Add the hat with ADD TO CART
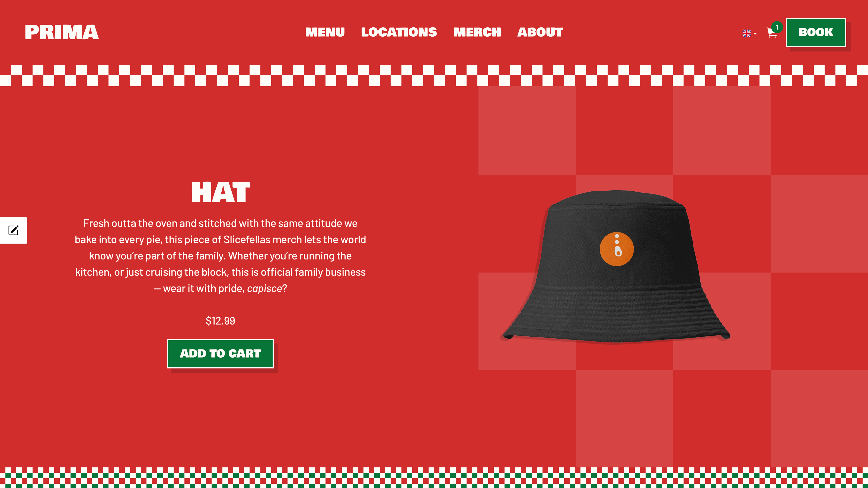This screenshot has width=868, height=488. 220,354
